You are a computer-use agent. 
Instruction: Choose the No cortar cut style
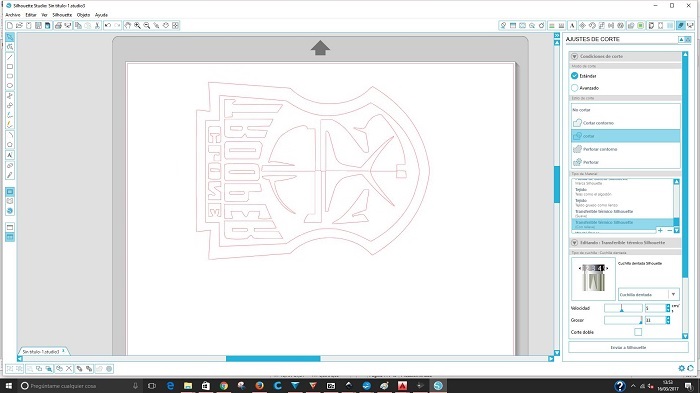coord(625,109)
